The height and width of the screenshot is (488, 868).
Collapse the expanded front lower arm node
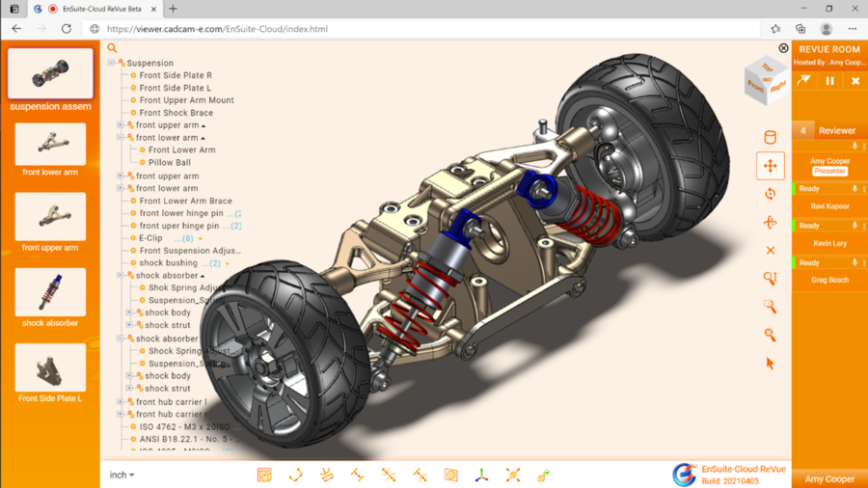coord(121,138)
